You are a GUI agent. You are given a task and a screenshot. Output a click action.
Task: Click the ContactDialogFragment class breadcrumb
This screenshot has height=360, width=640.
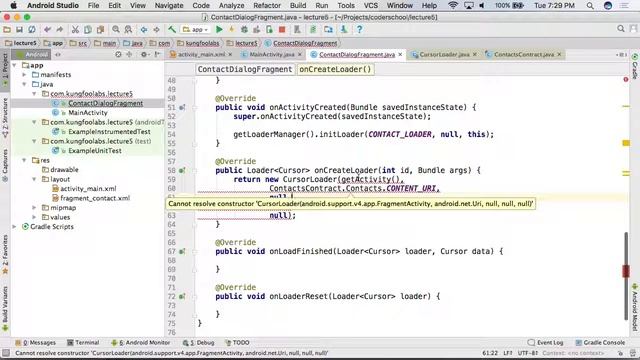[x=244, y=69]
